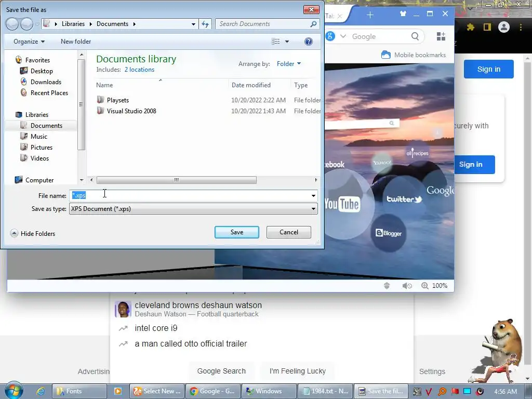Open the File name dropdown arrow
Image resolution: width=532 pixels, height=399 pixels.
click(x=313, y=195)
